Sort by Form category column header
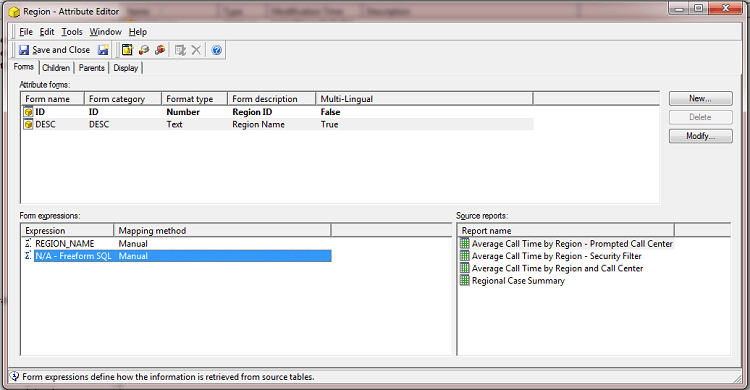This screenshot has height=390, width=750. coord(123,99)
